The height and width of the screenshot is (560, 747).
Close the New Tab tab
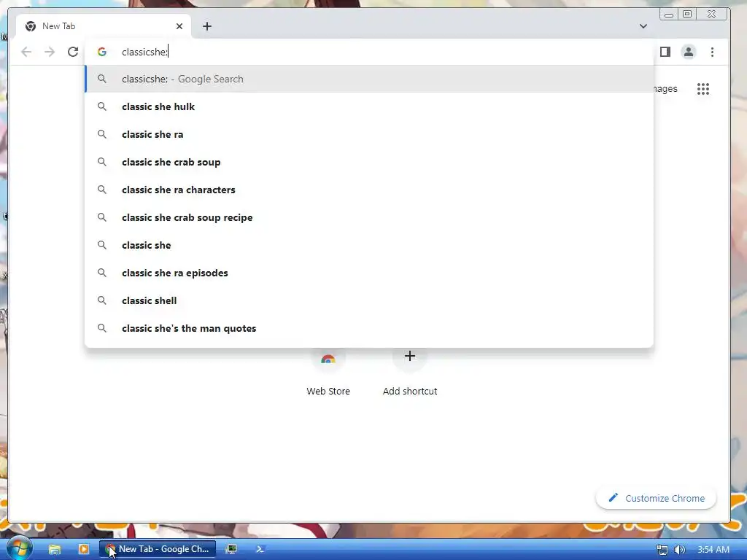(179, 26)
